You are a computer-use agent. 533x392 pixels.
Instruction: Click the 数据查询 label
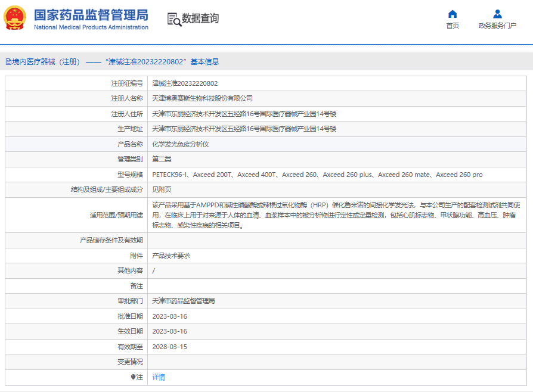(200, 18)
